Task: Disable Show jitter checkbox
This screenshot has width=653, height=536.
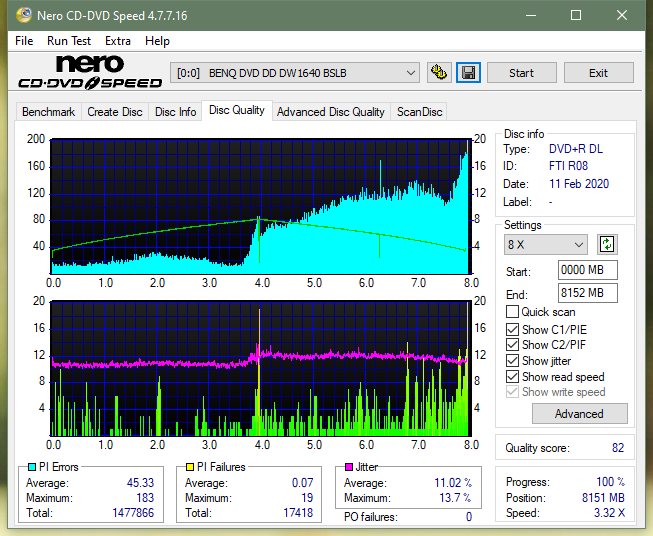Action: pos(512,361)
